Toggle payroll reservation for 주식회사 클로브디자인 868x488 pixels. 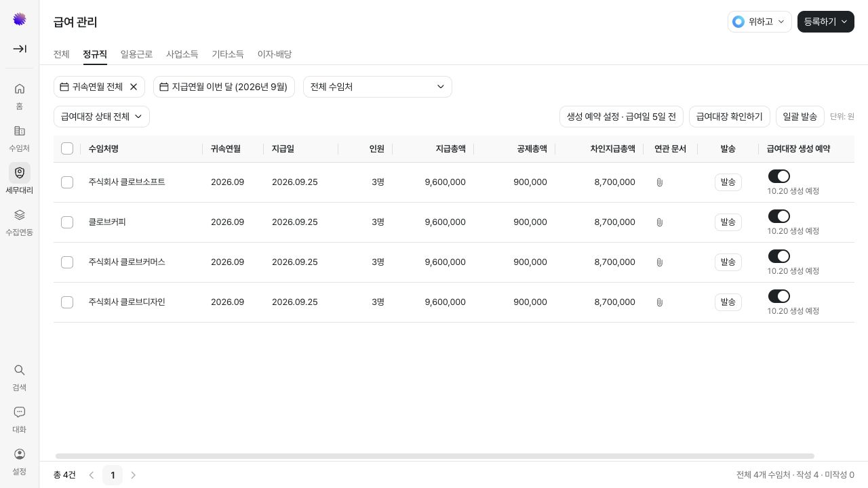[x=779, y=296]
